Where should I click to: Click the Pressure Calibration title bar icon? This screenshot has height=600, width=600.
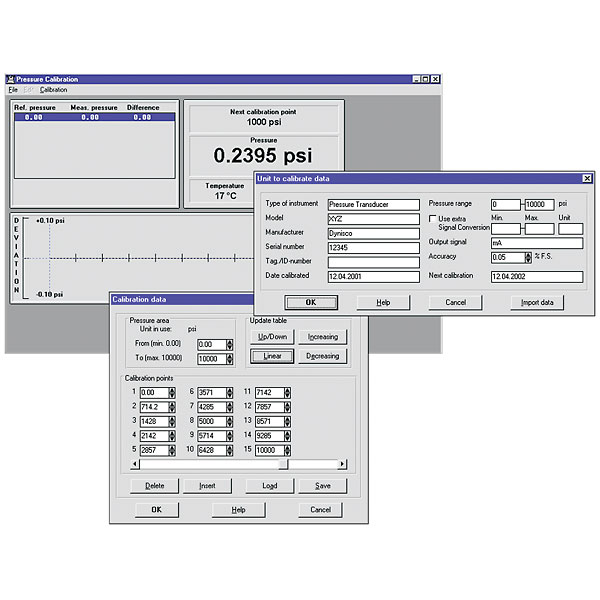point(11,79)
